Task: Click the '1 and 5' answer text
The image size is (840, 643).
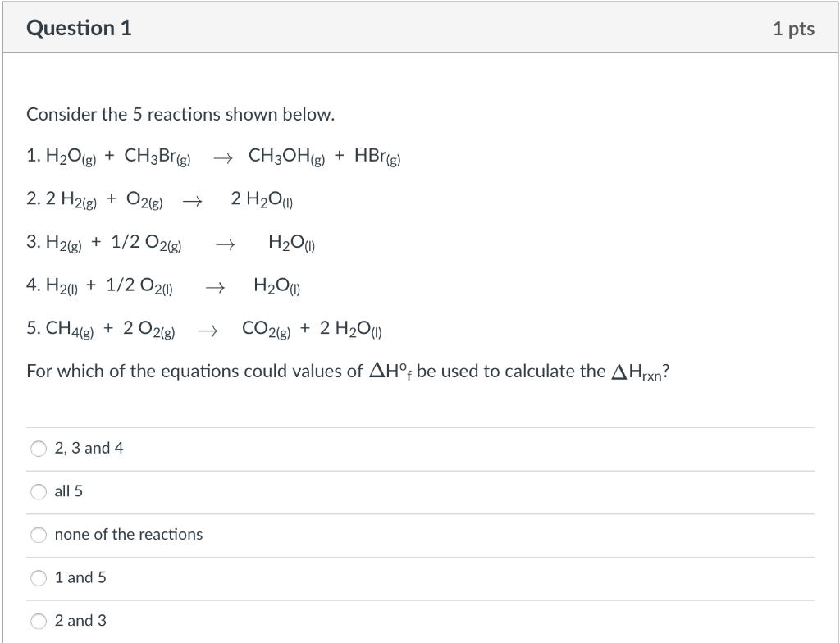Action: coord(78,577)
